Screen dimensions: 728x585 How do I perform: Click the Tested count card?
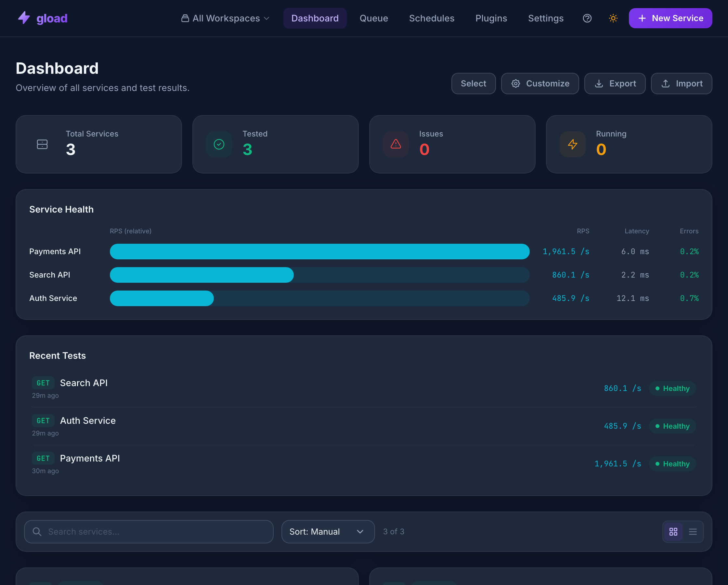pos(275,144)
